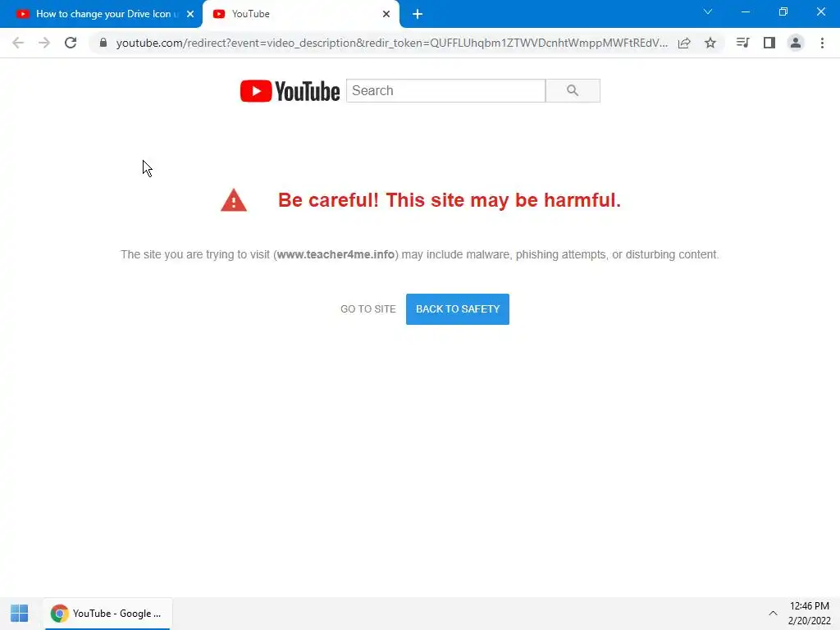Reload the page with the refresh icon
Image resolution: width=840 pixels, height=630 pixels.
(x=71, y=43)
